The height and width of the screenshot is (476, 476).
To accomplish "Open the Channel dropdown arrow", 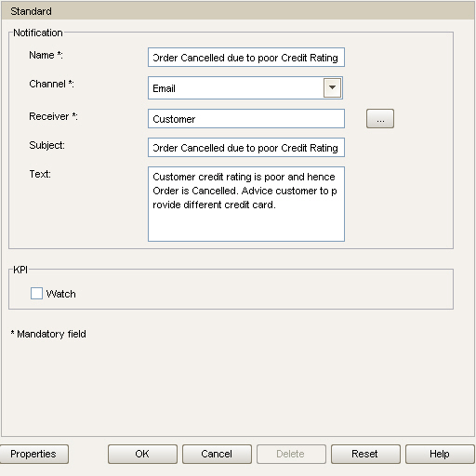I will coord(332,87).
